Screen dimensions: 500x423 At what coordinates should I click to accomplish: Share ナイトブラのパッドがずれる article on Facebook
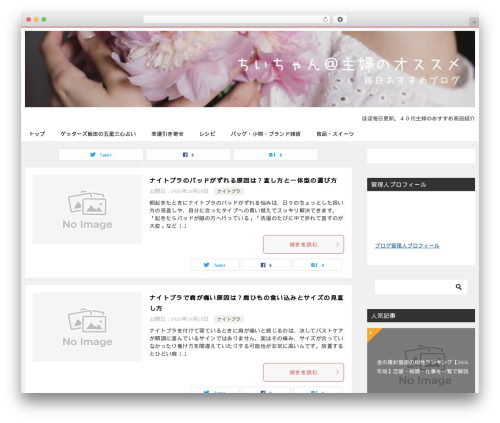pos(266,265)
